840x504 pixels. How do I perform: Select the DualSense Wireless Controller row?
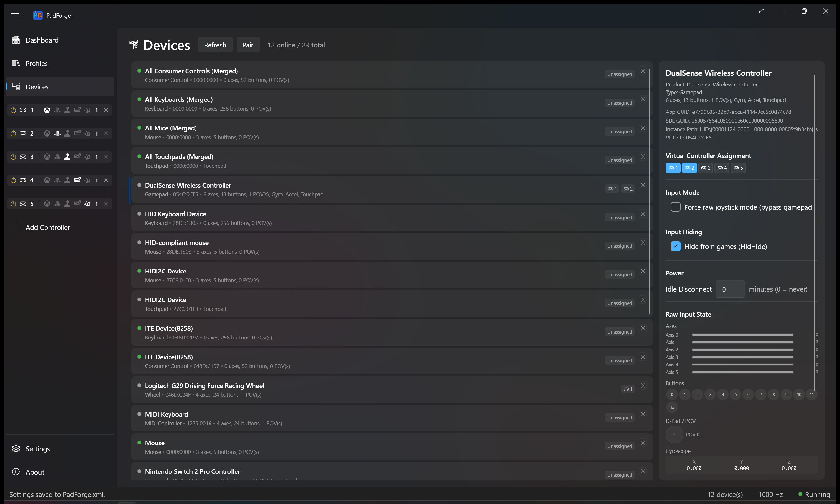point(392,190)
